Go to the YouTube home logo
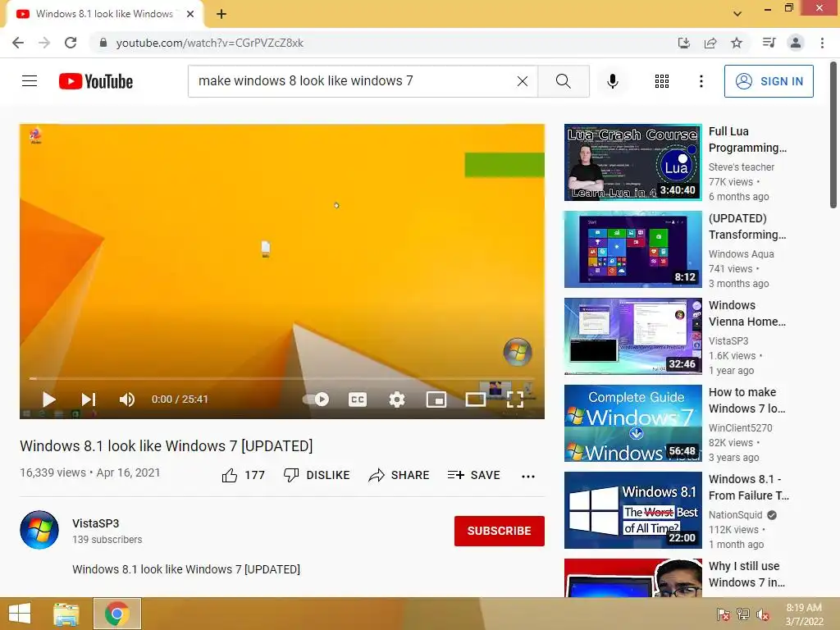 point(96,81)
